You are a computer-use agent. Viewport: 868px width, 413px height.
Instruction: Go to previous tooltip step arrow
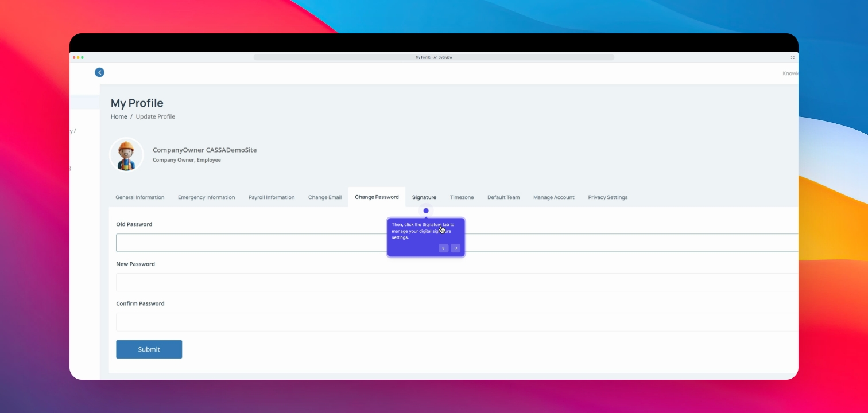click(x=444, y=248)
